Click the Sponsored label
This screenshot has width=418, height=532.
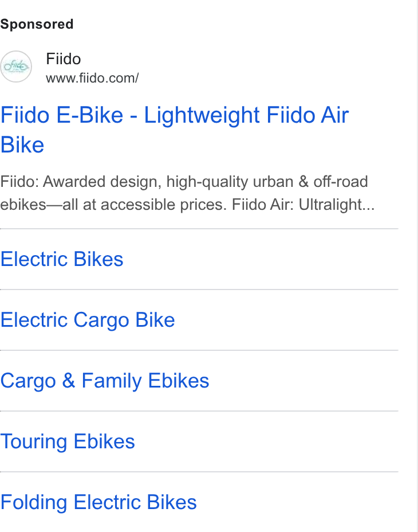(x=37, y=24)
